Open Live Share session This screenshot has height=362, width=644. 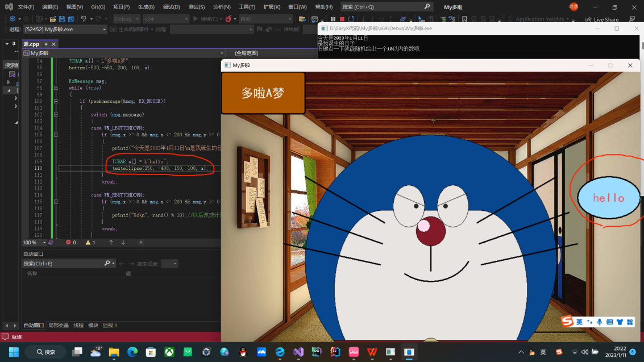pos(602,19)
